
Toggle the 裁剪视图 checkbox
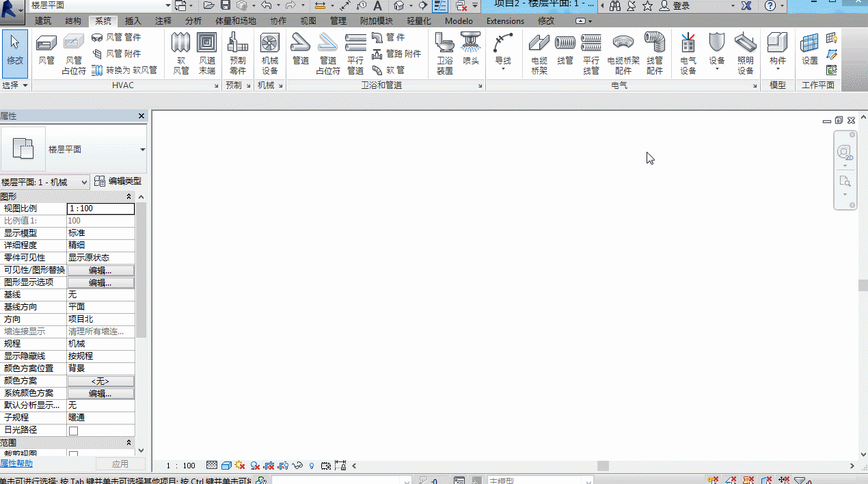[73, 455]
